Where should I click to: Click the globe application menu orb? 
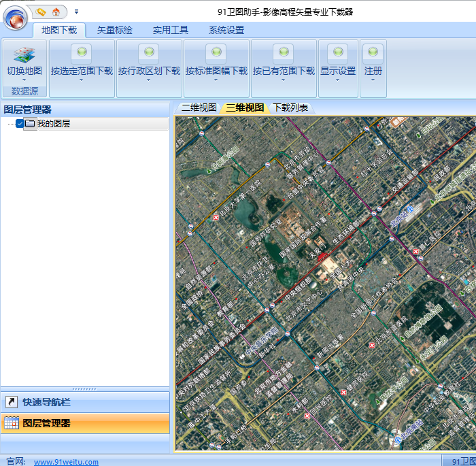click(x=15, y=18)
